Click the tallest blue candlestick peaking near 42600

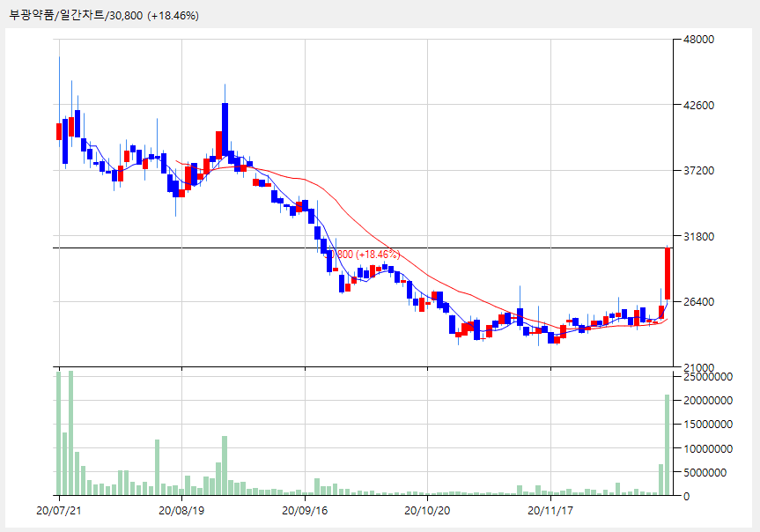click(225, 129)
